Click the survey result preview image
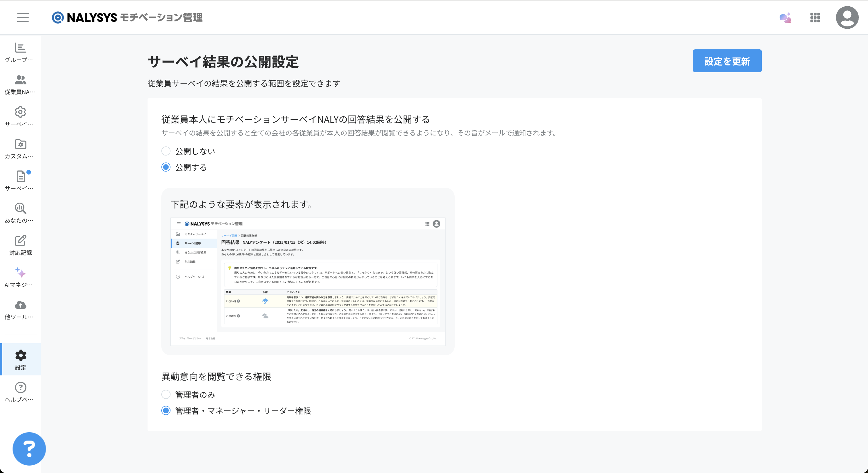The image size is (868, 473). click(308, 282)
